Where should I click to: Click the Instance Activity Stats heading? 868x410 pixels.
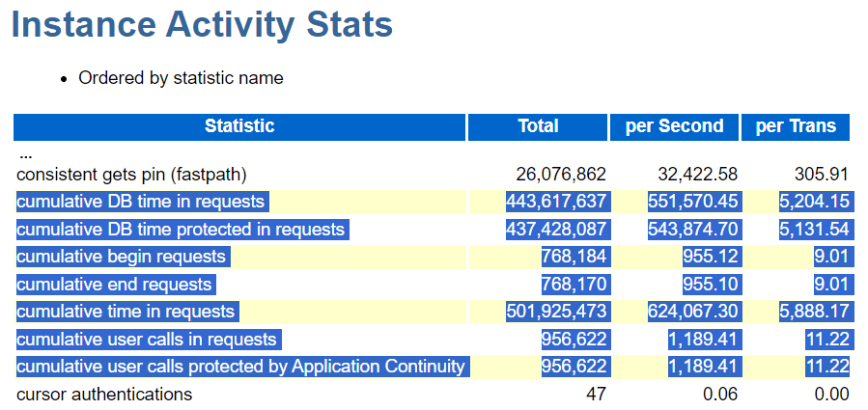click(x=202, y=25)
